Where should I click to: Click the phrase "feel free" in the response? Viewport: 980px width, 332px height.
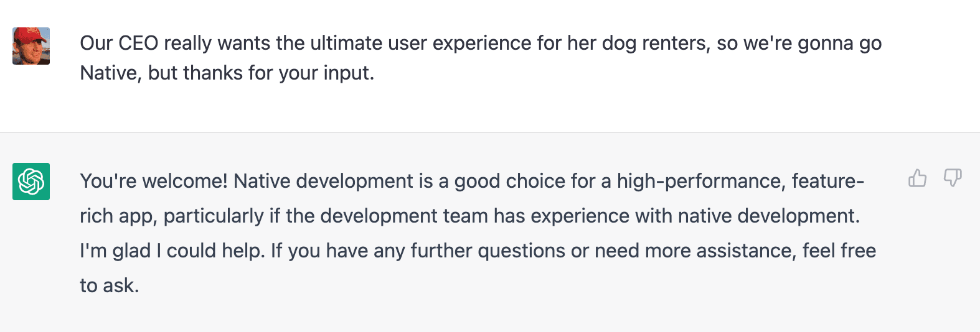[839, 251]
